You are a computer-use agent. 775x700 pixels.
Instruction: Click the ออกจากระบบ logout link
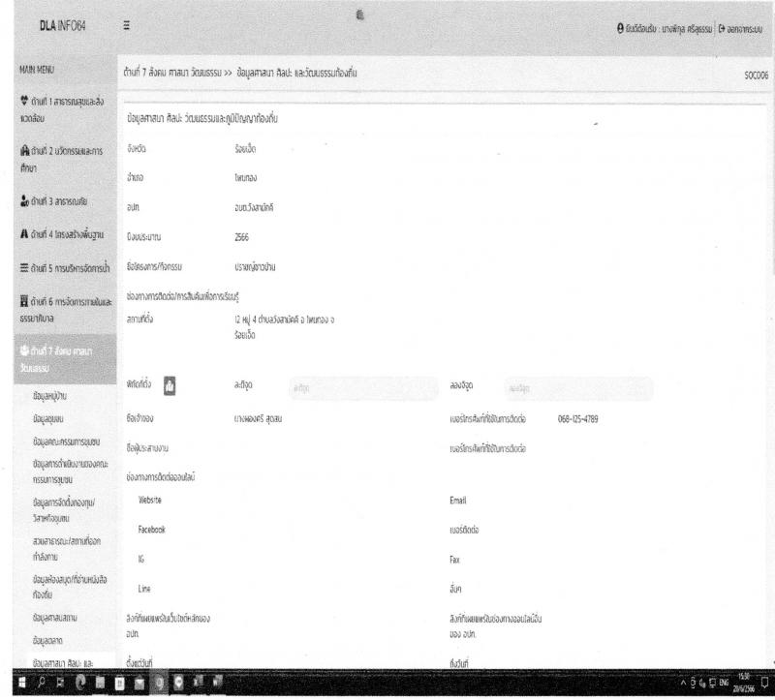(740, 29)
